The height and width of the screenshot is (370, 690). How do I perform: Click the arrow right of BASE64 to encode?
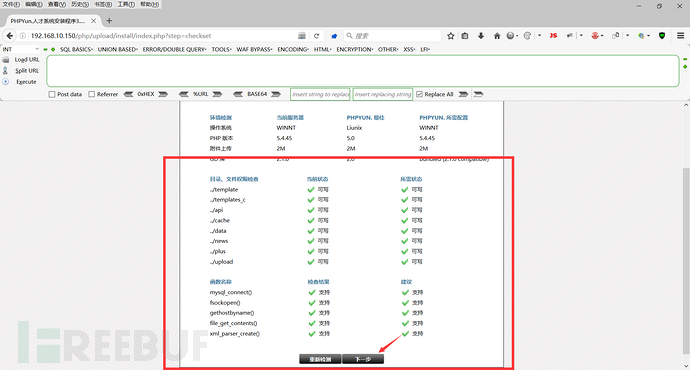276,94
